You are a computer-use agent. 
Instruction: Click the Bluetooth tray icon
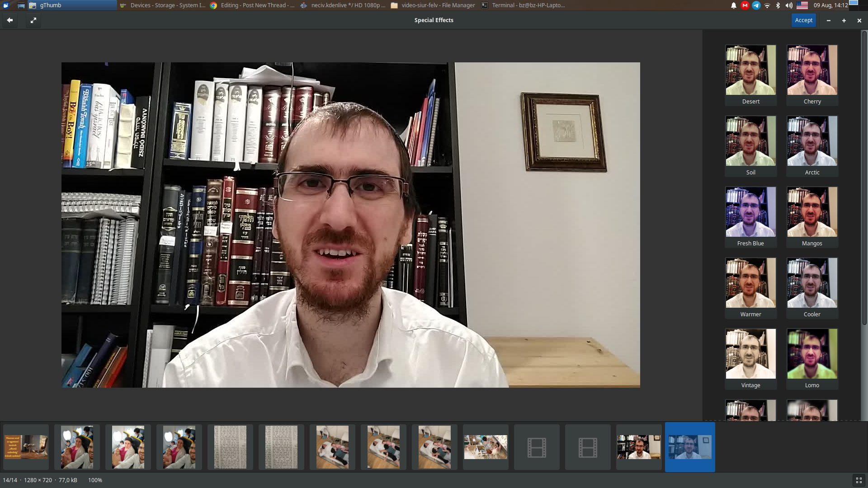[778, 5]
